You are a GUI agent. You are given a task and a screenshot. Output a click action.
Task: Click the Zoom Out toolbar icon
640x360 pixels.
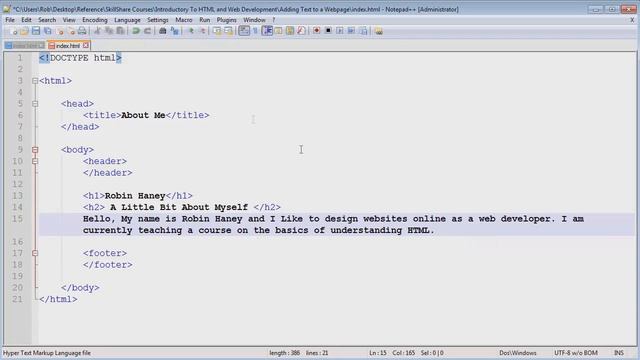pyautogui.click(x=202, y=31)
